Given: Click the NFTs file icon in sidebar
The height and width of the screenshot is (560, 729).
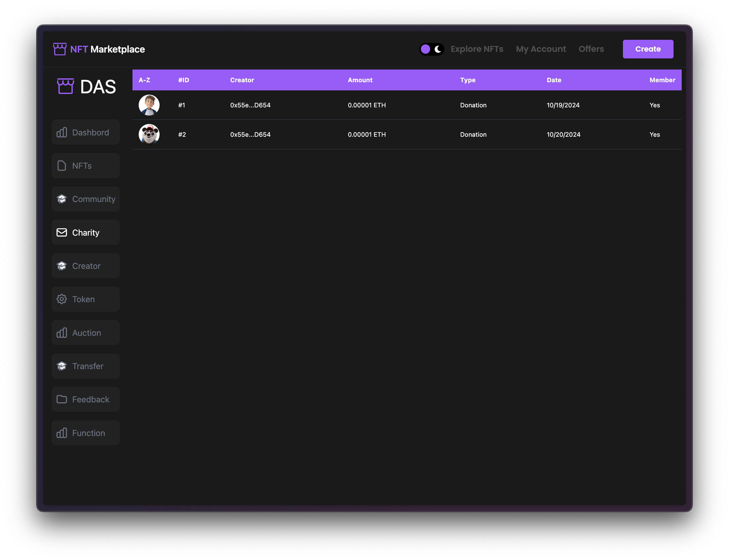Looking at the screenshot, I should (x=62, y=166).
